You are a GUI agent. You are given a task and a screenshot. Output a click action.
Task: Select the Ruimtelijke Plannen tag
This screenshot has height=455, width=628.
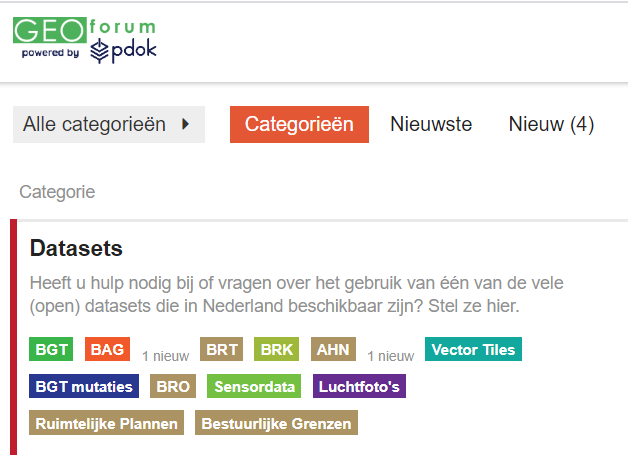106,424
